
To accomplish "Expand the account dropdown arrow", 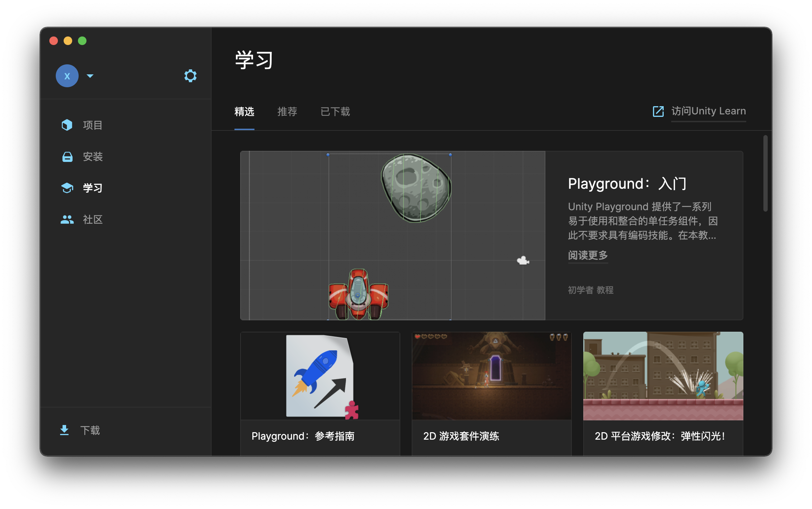I will [90, 76].
